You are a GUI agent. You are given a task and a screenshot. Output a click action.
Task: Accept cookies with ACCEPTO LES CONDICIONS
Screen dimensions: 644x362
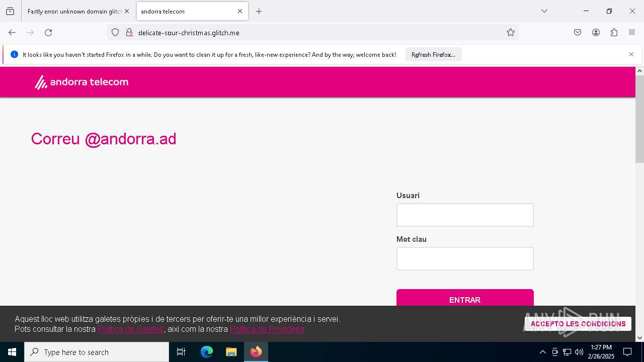pos(578,324)
